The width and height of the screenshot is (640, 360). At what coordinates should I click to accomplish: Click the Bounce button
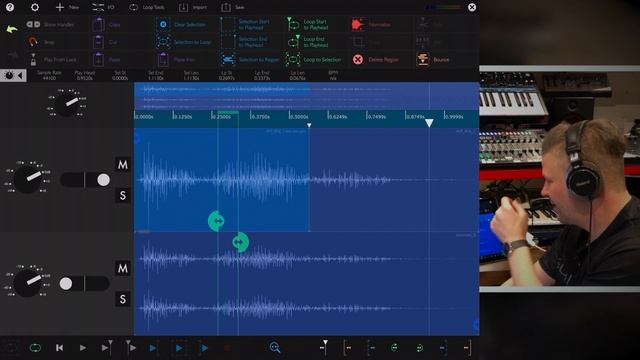433,60
